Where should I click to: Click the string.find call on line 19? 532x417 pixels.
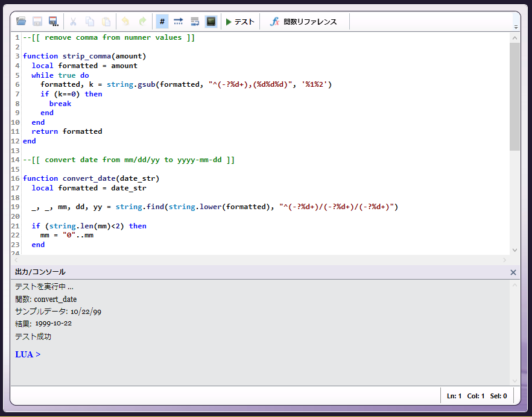(257, 207)
